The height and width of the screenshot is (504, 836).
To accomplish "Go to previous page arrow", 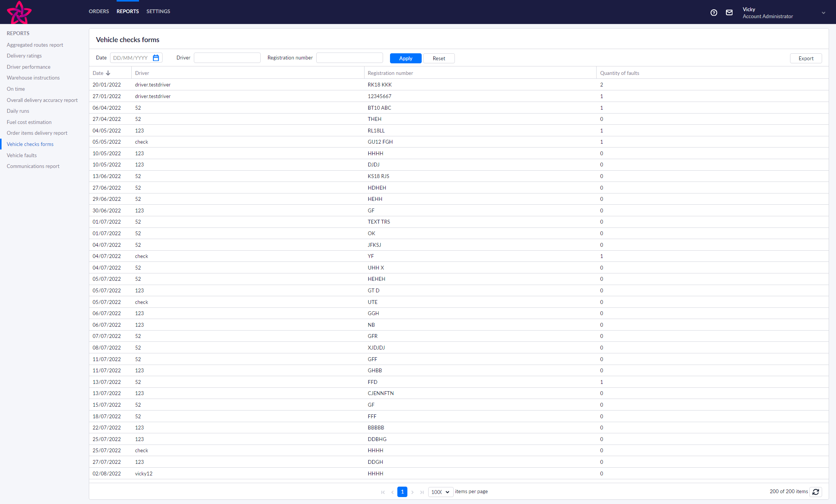I will [392, 492].
